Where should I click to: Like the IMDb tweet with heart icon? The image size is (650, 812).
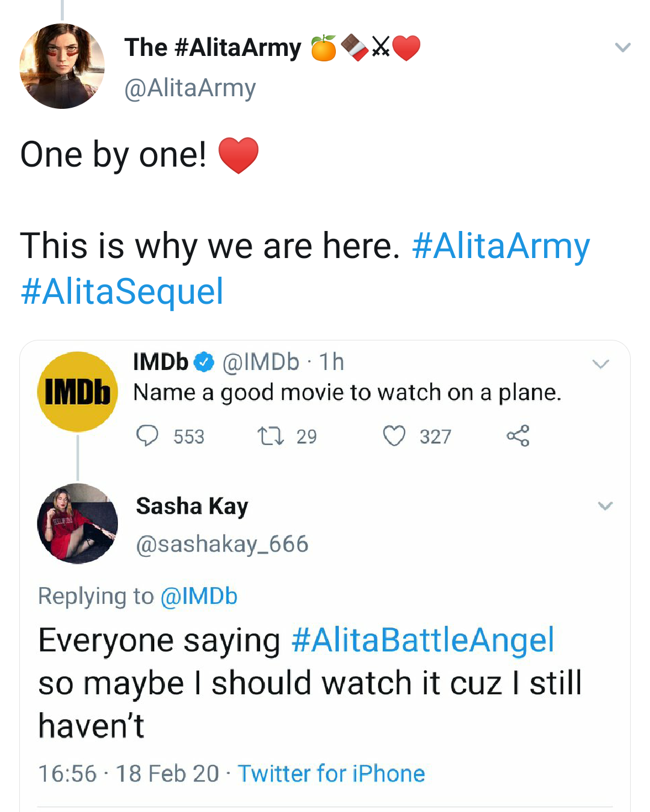tap(394, 435)
